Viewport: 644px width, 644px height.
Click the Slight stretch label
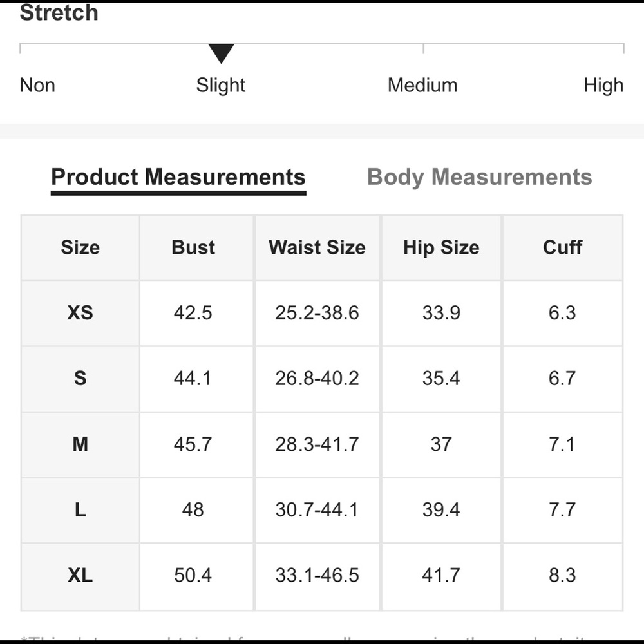click(x=221, y=85)
